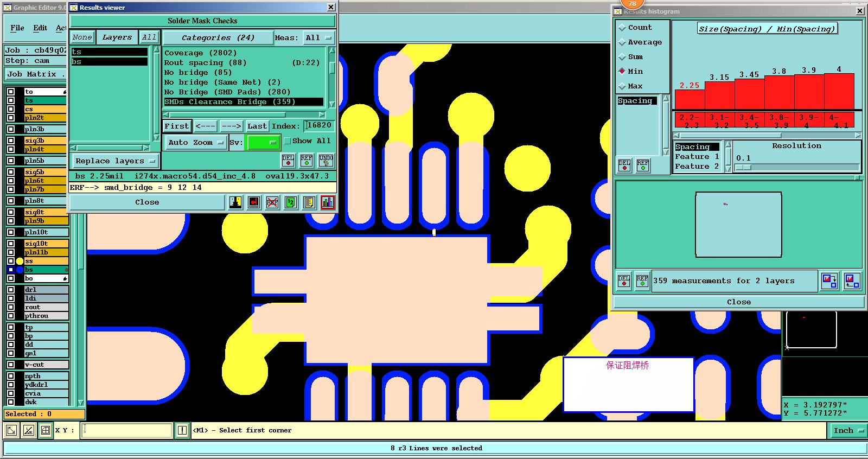The height and width of the screenshot is (459, 868).
Task: Open green Sv color dropdown
Action: coord(263,143)
